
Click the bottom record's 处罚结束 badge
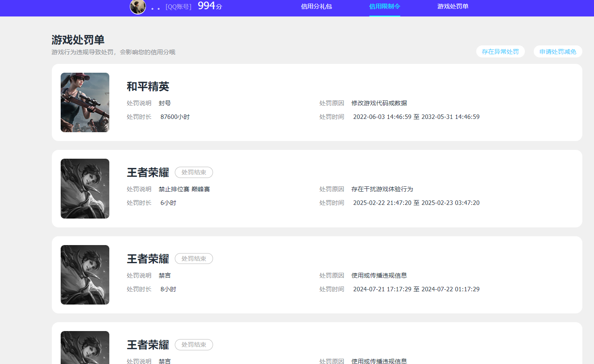pyautogui.click(x=194, y=344)
